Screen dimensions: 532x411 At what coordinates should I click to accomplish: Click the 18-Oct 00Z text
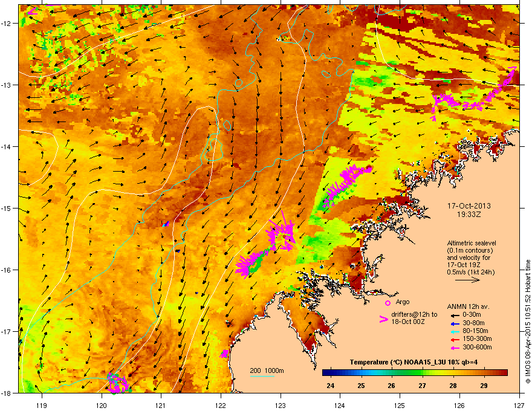pyautogui.click(x=408, y=322)
